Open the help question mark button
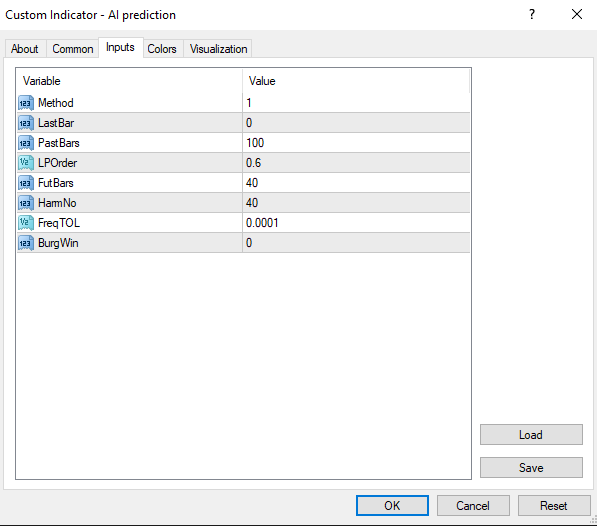Image resolution: width=597 pixels, height=526 pixels. pos(532,14)
